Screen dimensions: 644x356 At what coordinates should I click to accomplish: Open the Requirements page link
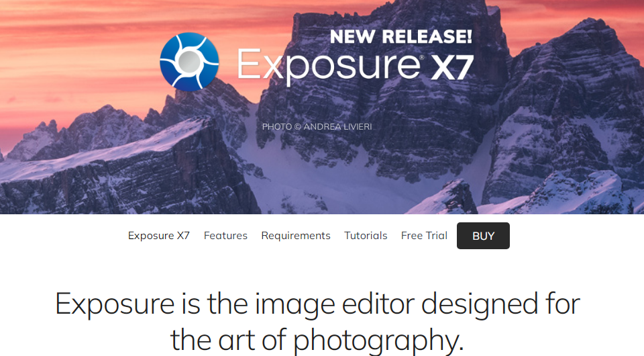[x=296, y=236]
